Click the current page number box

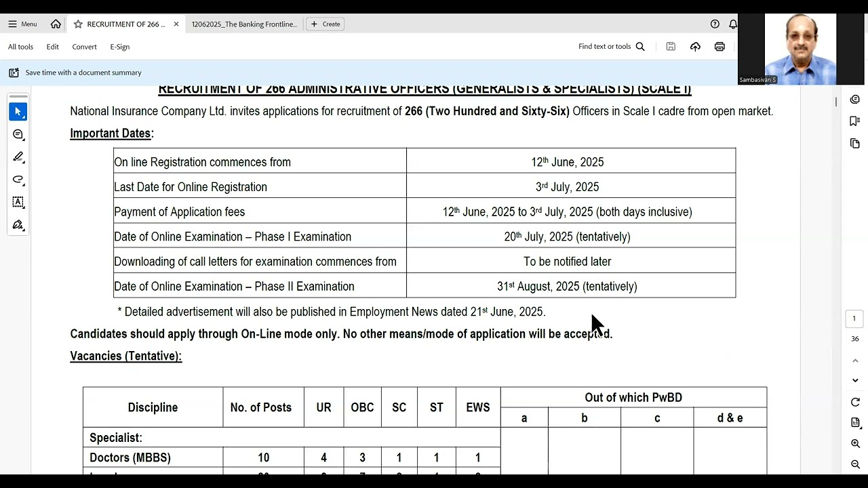(x=854, y=319)
